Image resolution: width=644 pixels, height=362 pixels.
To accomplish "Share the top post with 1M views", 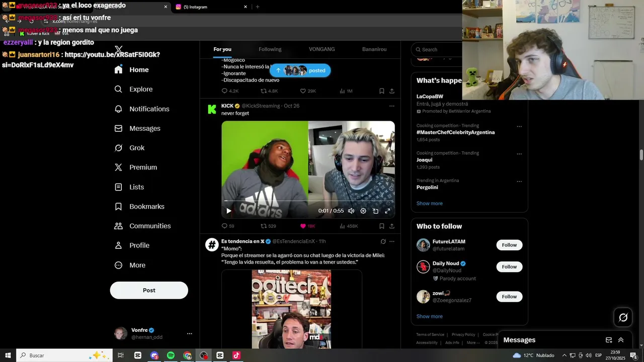I will pyautogui.click(x=392, y=91).
